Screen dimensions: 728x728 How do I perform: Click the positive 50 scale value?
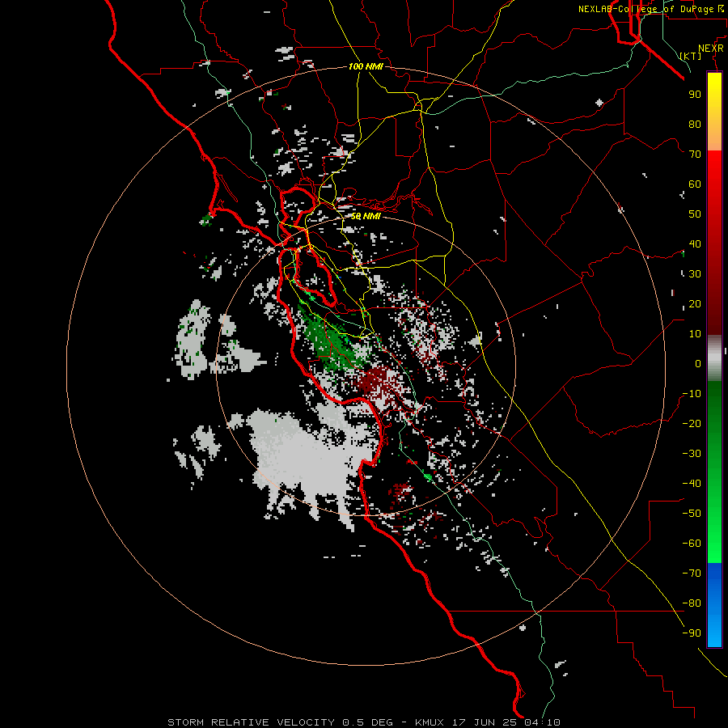click(695, 214)
